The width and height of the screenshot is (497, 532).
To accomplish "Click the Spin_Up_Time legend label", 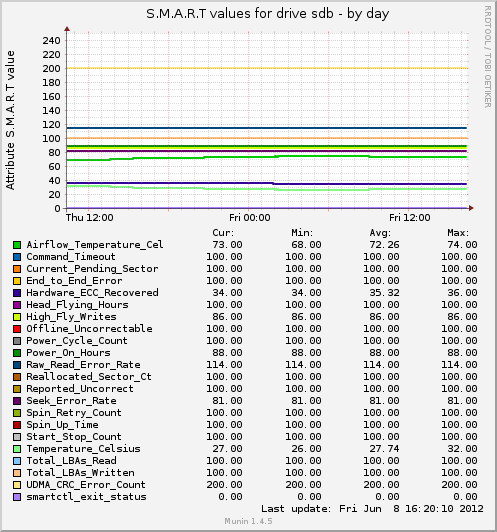I will click(62, 425).
